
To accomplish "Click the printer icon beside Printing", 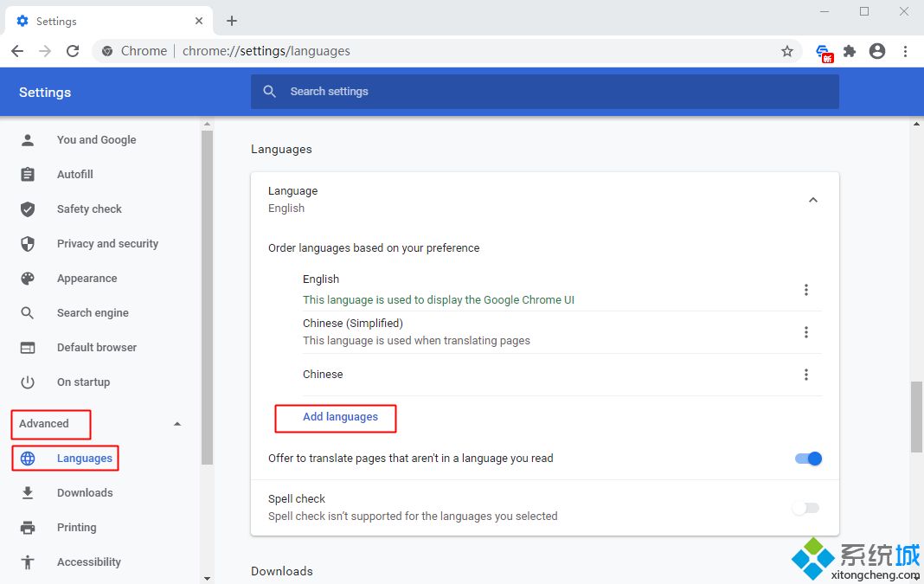I will [x=28, y=528].
